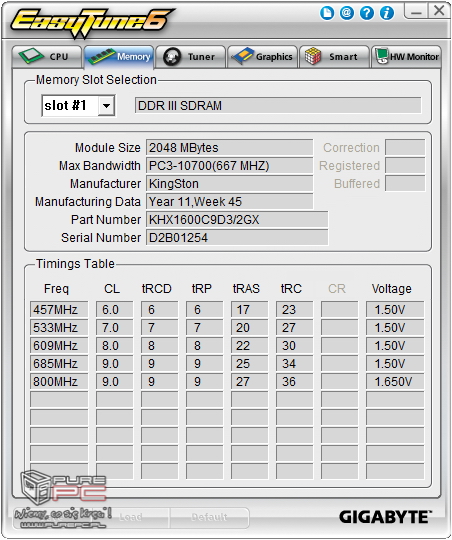Screen dimensions: 452x540
Task: Click the computer icon on the HW Monitor tab
Action: click(382, 56)
